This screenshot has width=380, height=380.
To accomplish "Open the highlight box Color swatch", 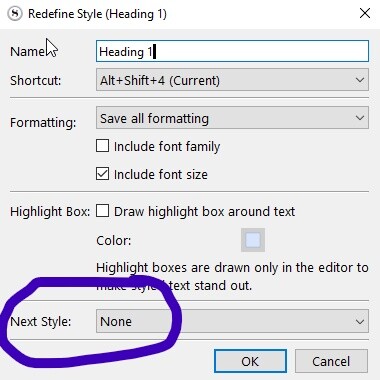I will coord(253,240).
